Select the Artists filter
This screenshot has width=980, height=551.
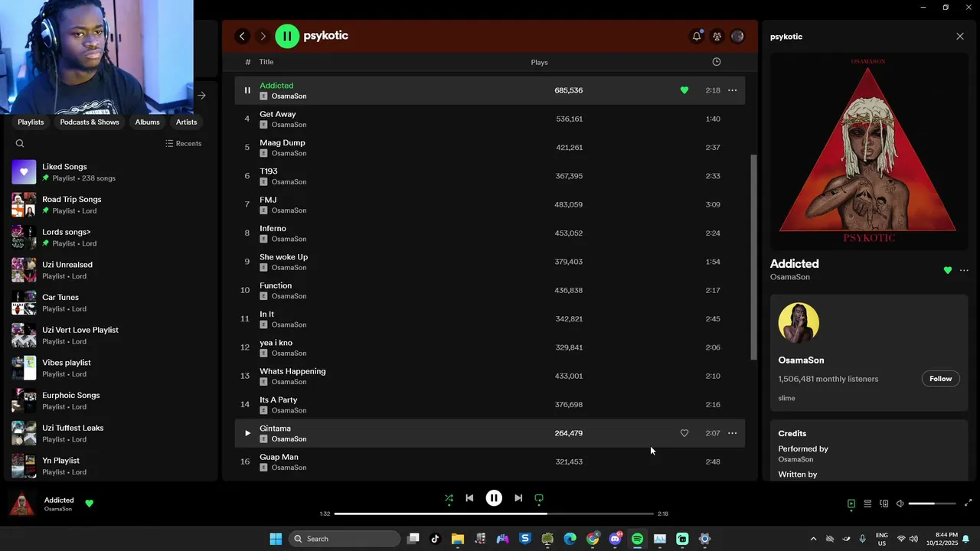186,122
